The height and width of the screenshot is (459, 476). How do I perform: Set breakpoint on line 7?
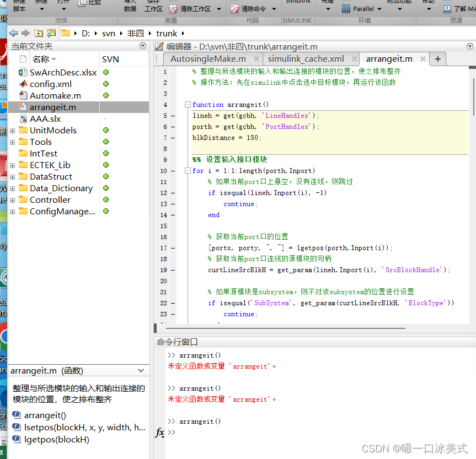pos(173,138)
